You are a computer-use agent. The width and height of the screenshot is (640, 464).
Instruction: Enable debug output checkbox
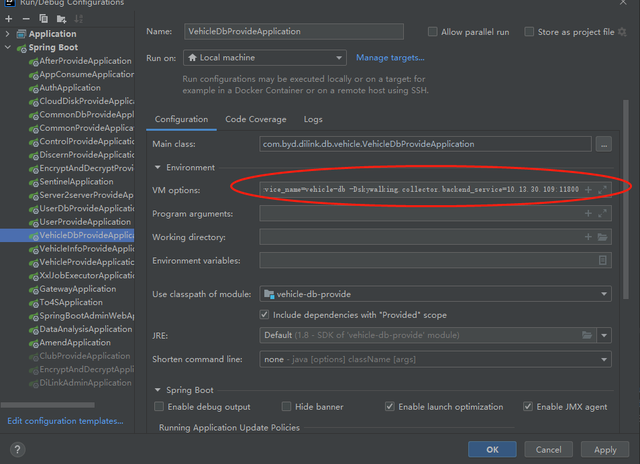(159, 406)
